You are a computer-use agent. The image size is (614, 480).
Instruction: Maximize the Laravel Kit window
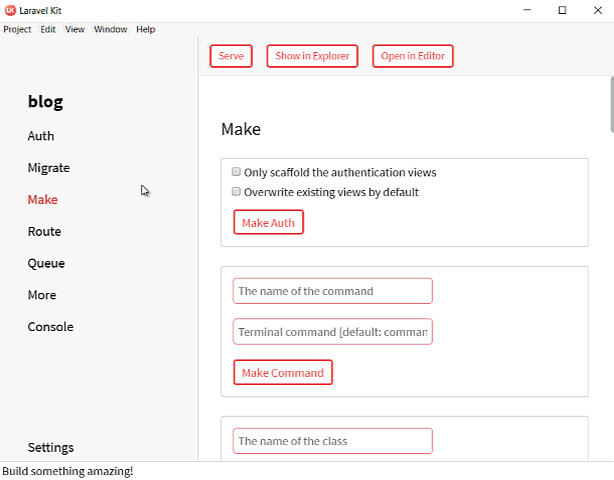pos(562,10)
